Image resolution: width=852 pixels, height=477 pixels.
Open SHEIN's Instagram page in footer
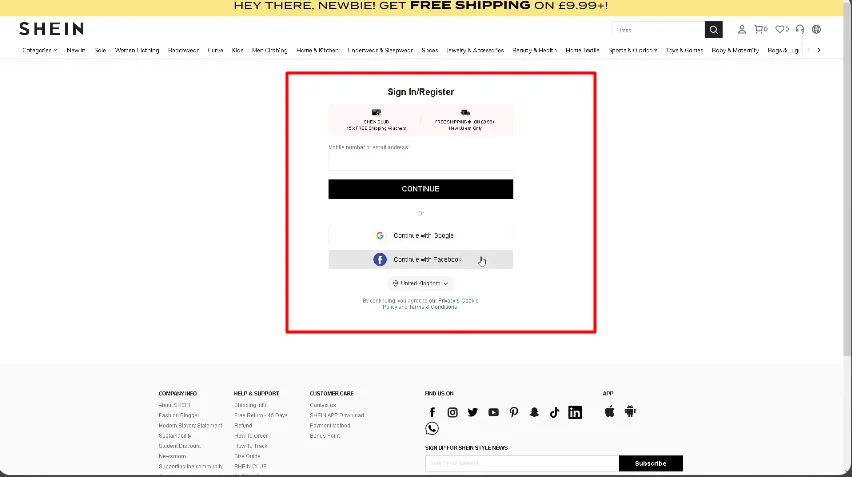[x=452, y=412]
